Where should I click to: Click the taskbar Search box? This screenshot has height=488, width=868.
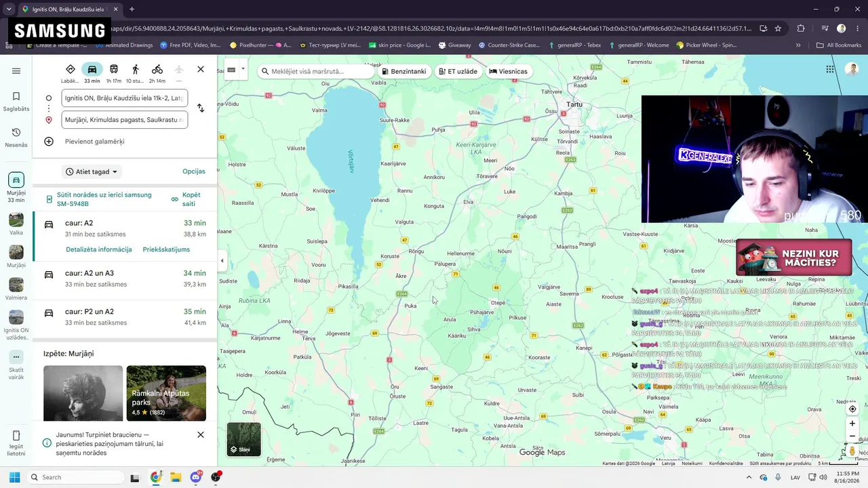click(x=75, y=477)
